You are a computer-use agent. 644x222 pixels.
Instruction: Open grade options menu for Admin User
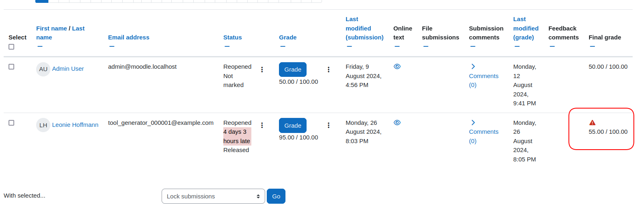tap(328, 70)
